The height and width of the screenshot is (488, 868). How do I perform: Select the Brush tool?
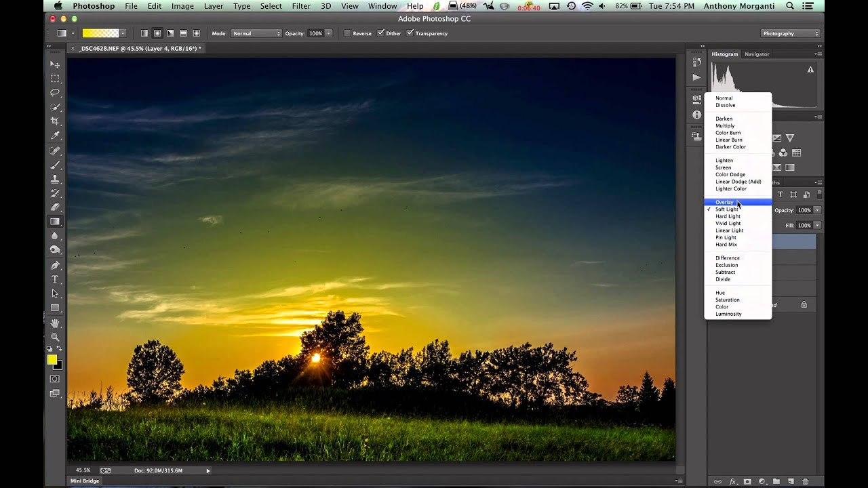(x=55, y=165)
